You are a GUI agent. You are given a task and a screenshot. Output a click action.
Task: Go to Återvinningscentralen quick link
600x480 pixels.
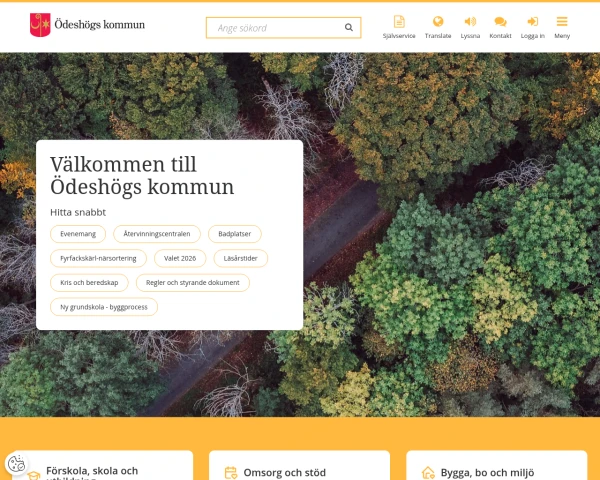click(x=157, y=234)
